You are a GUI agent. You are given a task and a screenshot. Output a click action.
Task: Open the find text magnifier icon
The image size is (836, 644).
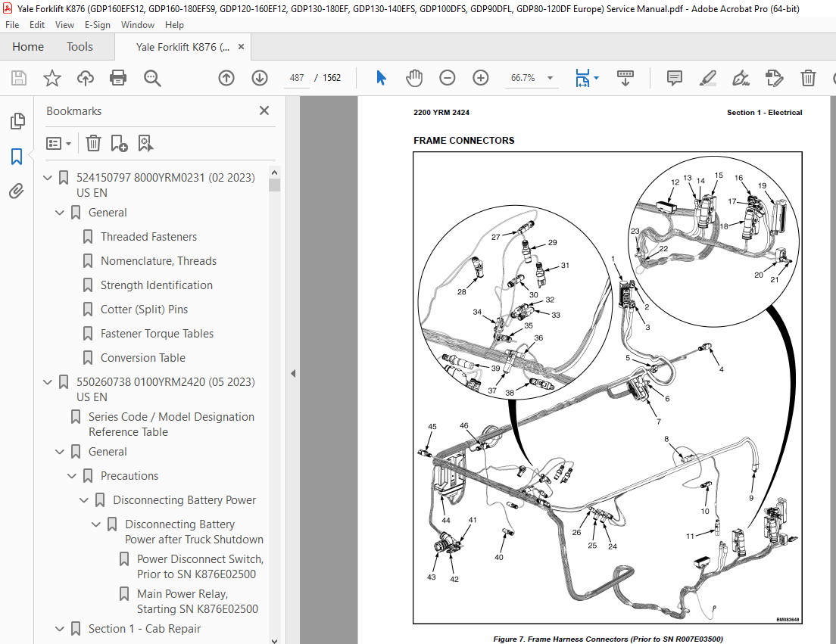(152, 78)
